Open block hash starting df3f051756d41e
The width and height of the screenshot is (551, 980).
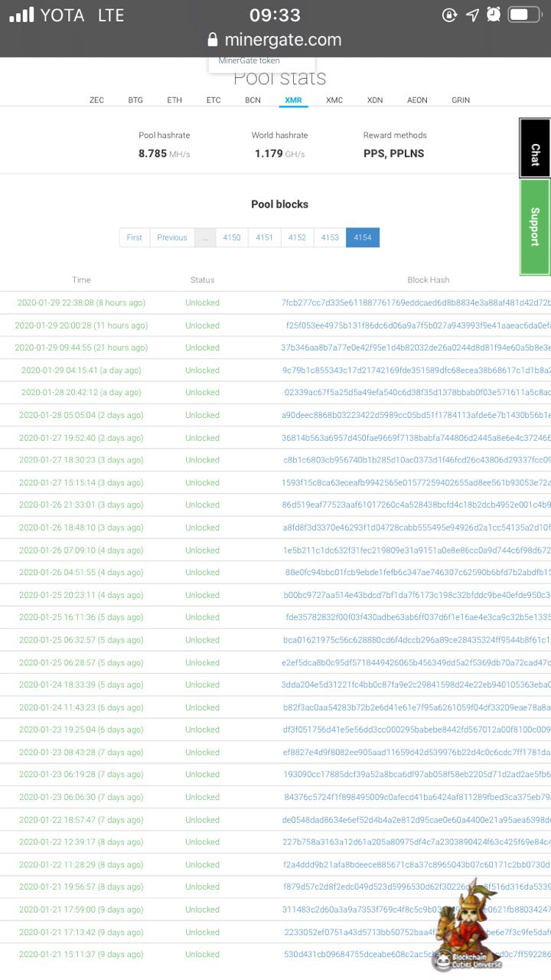416,730
